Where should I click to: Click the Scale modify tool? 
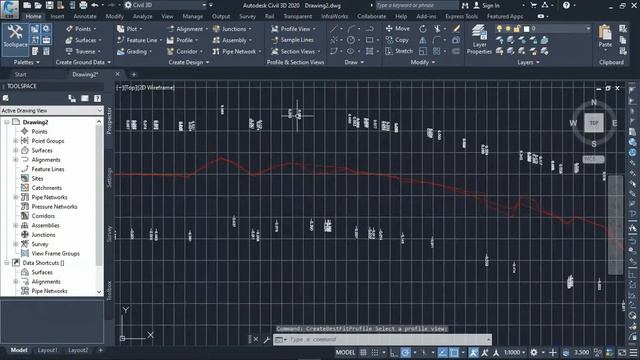(423, 51)
